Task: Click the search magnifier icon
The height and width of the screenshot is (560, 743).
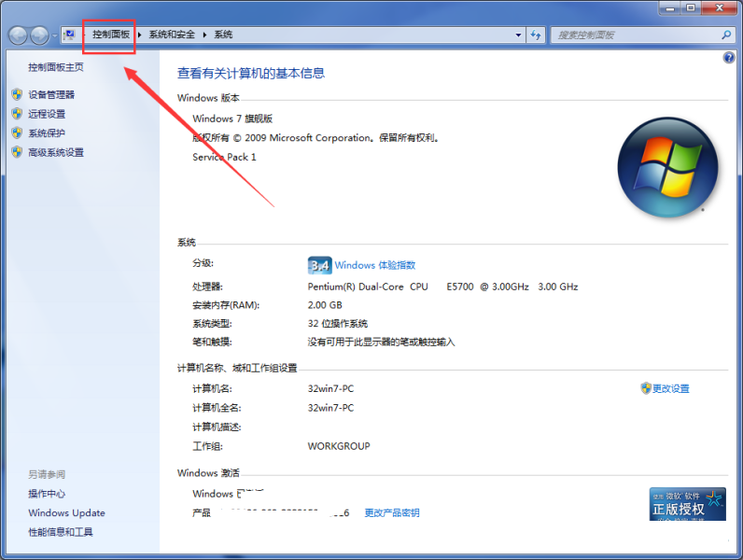Action: pos(726,35)
